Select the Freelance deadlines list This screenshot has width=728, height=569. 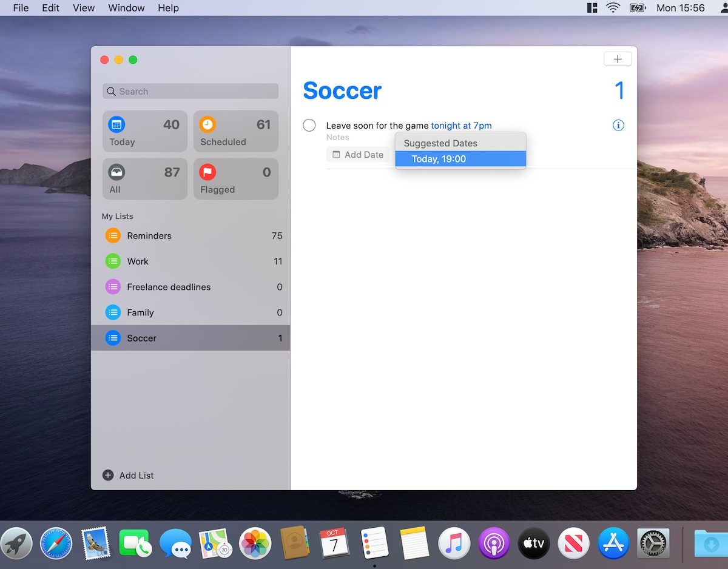point(190,287)
